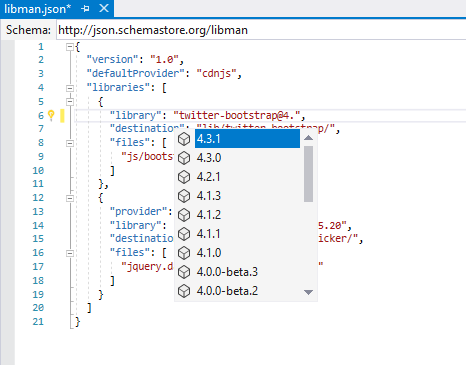Screen dimensions: 466x365
Task: Collapse the libraries array on line 4
Action: (x=70, y=88)
